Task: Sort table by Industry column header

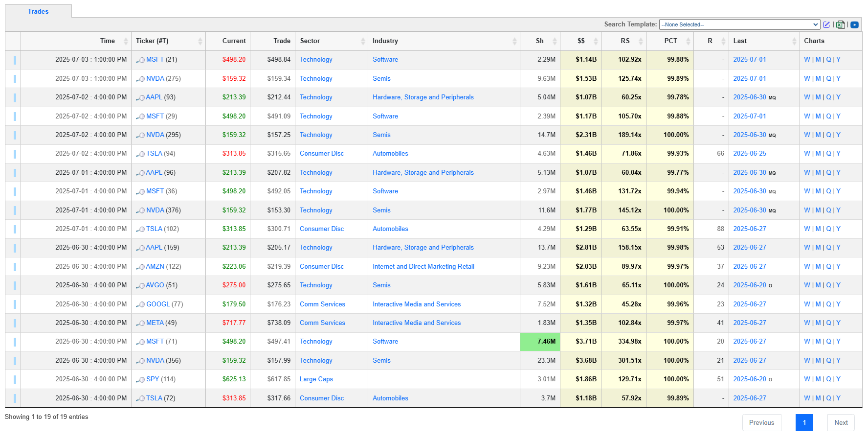Action: [x=444, y=41]
